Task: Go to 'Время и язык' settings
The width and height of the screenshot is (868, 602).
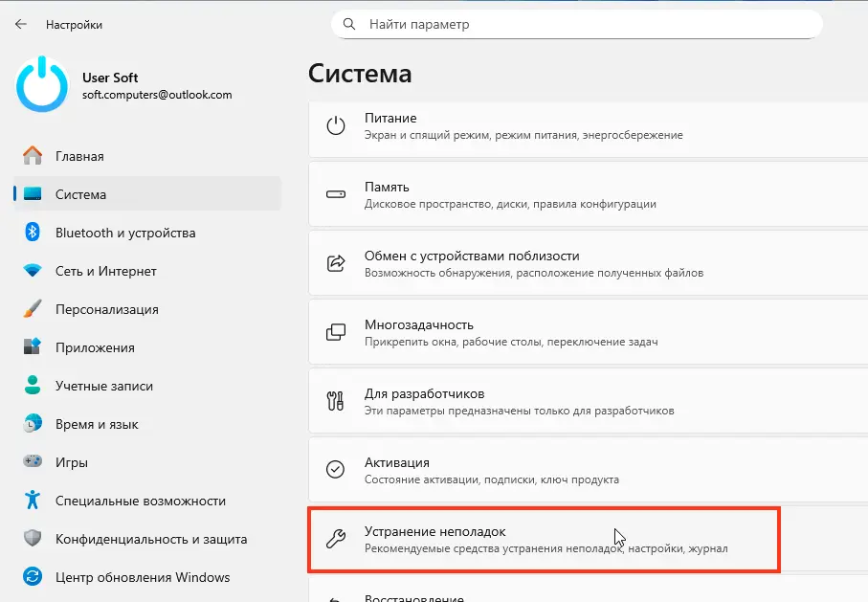Action: coord(97,424)
